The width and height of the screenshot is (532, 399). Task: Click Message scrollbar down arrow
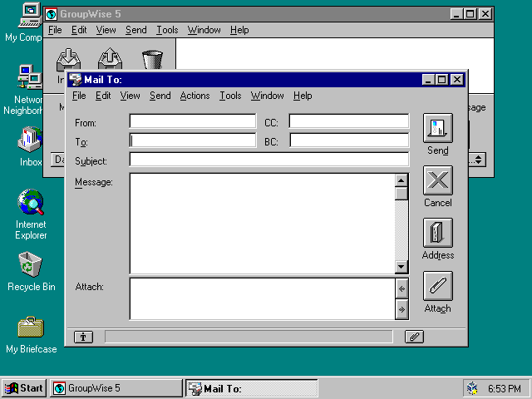tap(401, 267)
